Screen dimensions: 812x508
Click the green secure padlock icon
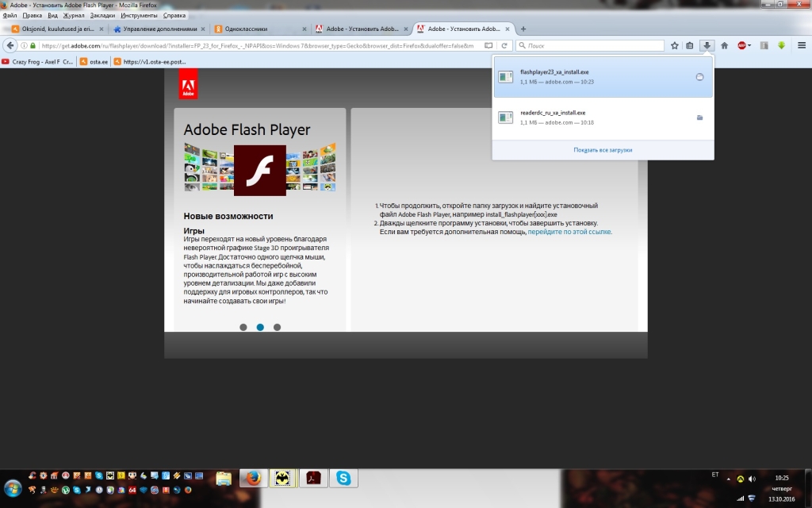33,45
